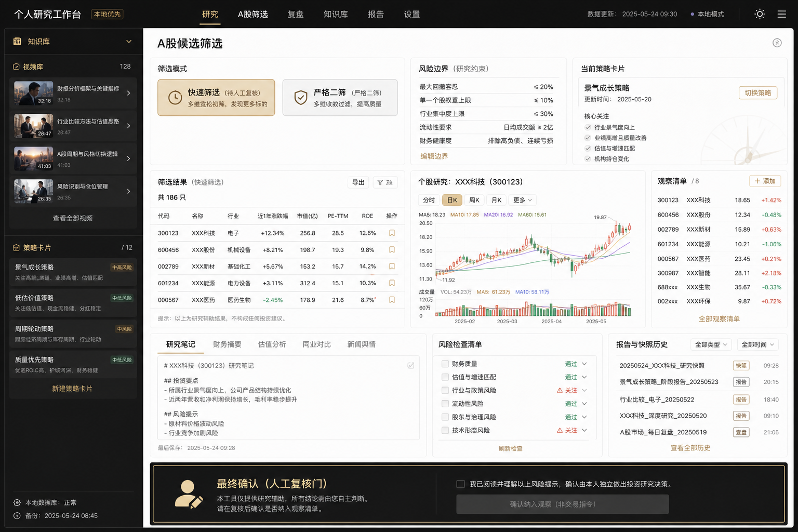Viewport: 798px width, 532px height.
Task: Click the 切换策略 button
Action: coord(758,93)
